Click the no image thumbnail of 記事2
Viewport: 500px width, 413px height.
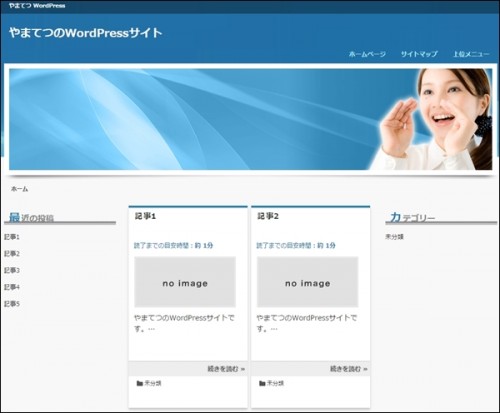(x=307, y=282)
